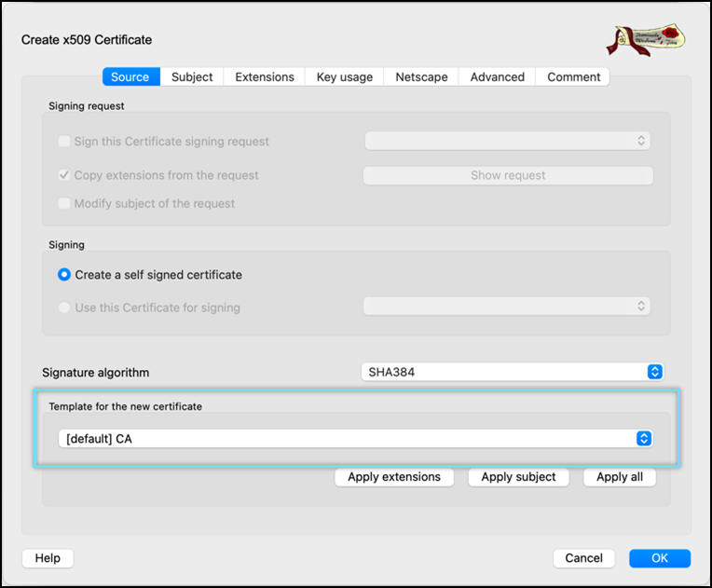Check Modify subject of the request
This screenshot has width=712, height=588.
point(64,203)
